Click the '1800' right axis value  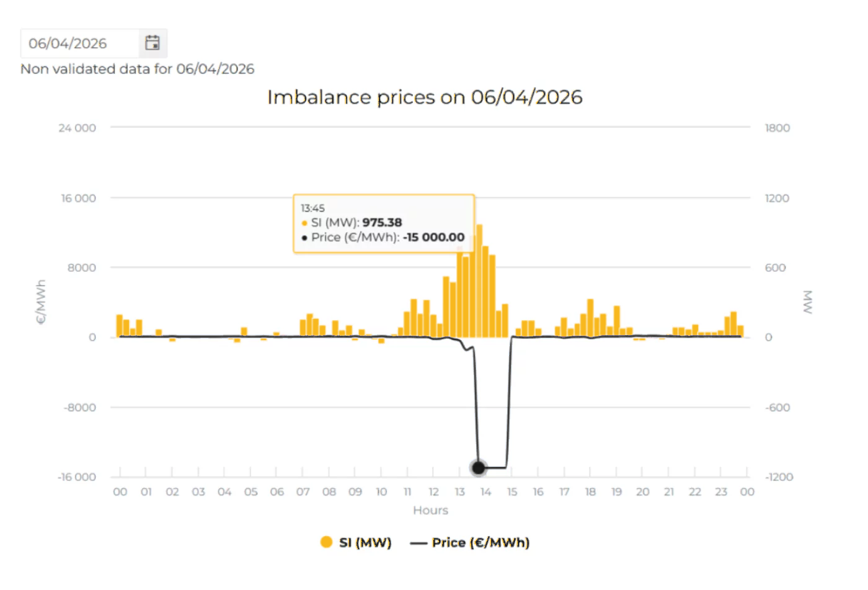(777, 128)
